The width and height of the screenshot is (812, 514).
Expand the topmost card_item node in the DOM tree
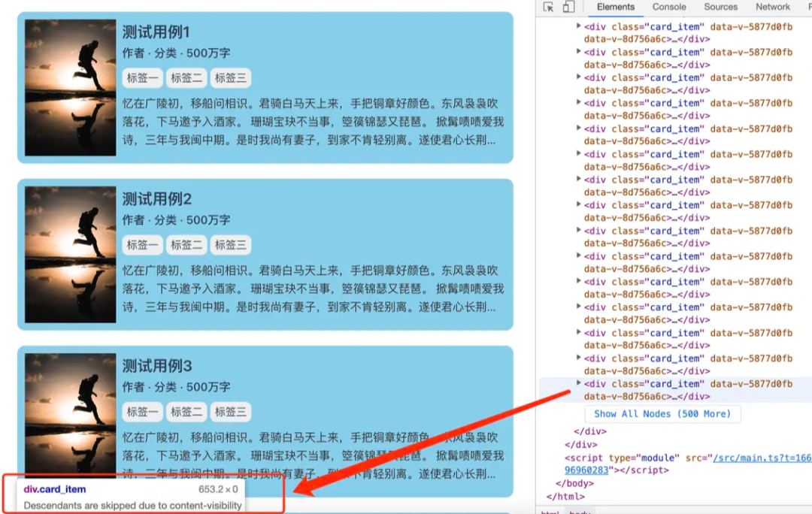pyautogui.click(x=578, y=26)
